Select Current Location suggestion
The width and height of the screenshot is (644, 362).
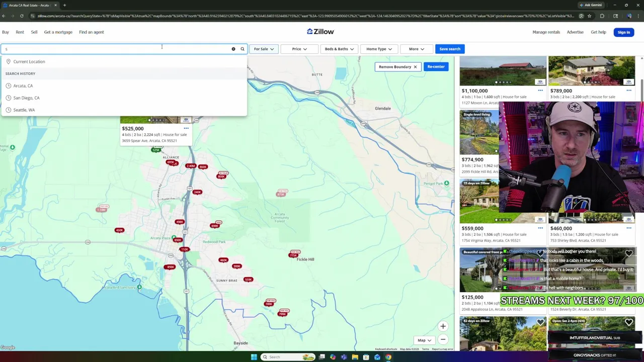click(x=124, y=61)
